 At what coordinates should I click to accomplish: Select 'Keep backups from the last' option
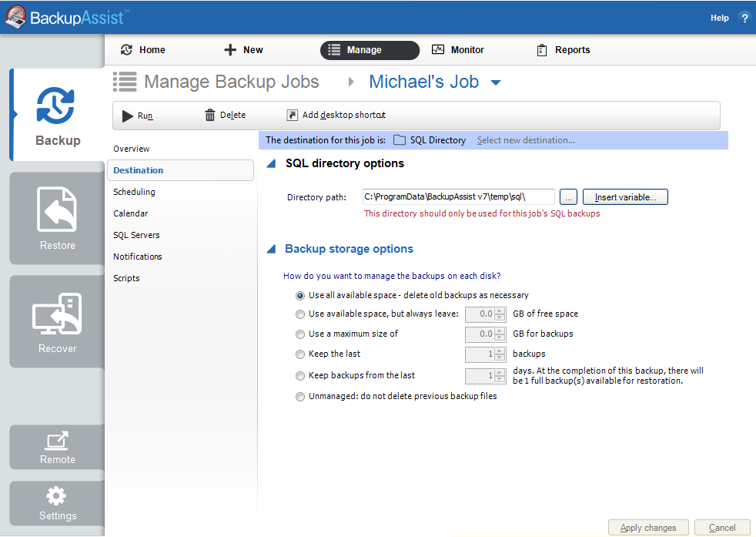coord(300,375)
